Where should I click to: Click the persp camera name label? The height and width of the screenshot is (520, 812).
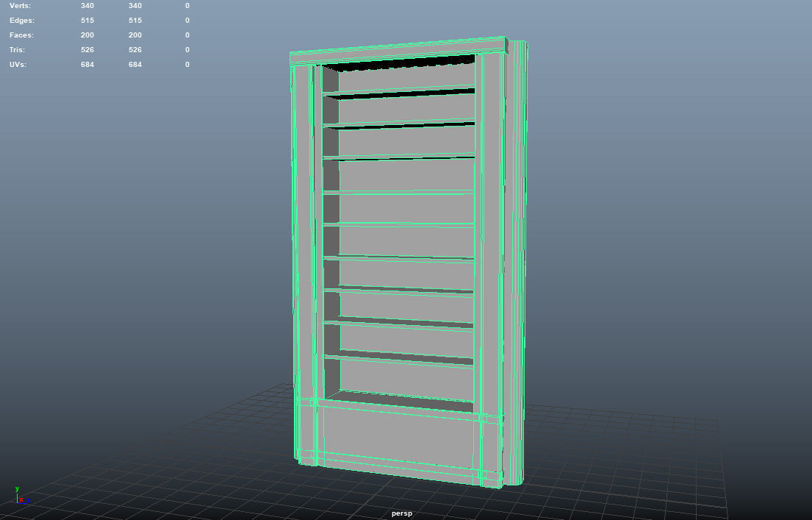point(402,513)
